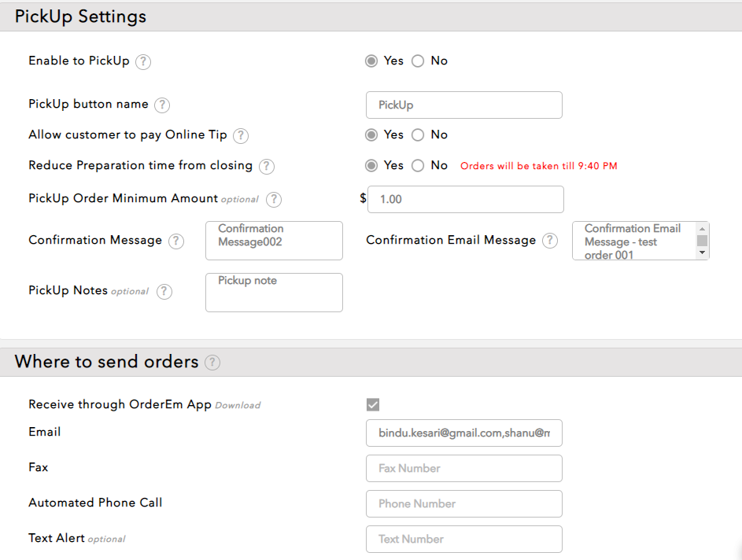Show help for PickUp Notes

(164, 291)
